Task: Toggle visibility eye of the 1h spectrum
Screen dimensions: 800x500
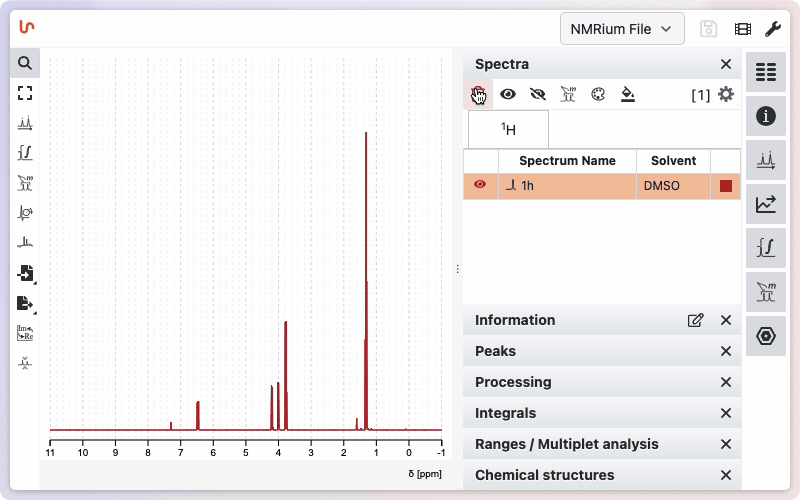Action: click(x=480, y=185)
